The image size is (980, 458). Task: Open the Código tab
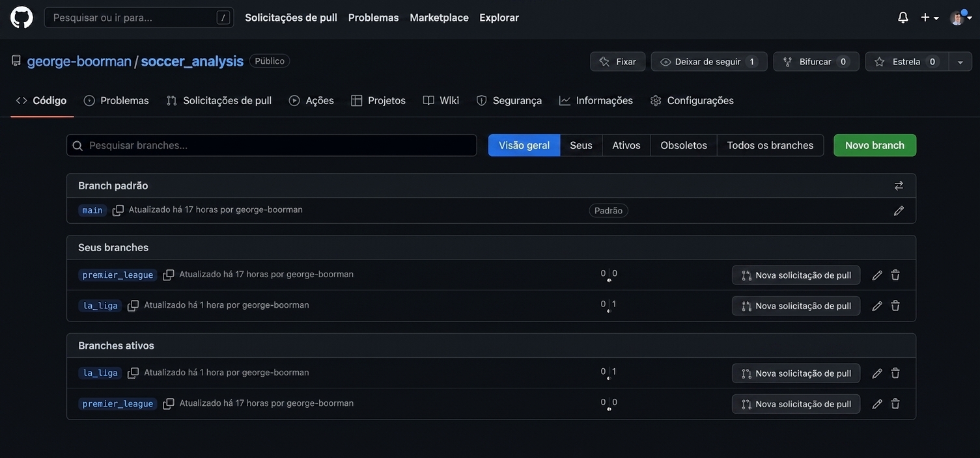click(42, 100)
